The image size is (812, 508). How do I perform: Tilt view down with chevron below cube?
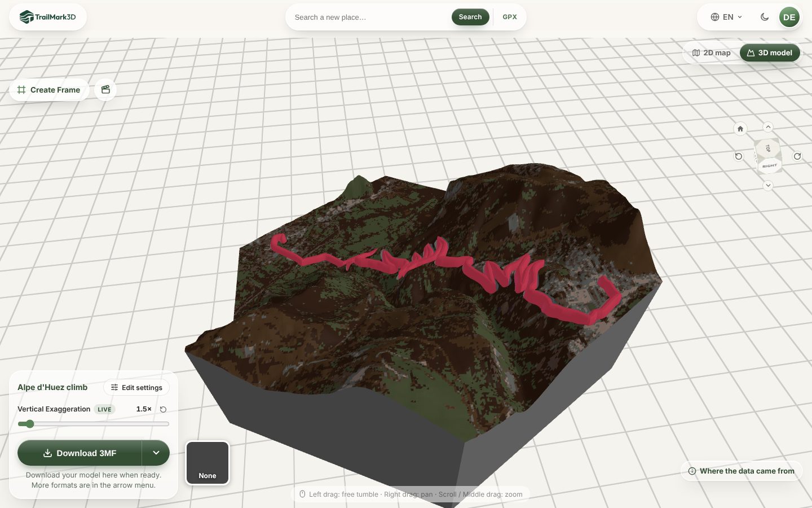(x=768, y=185)
